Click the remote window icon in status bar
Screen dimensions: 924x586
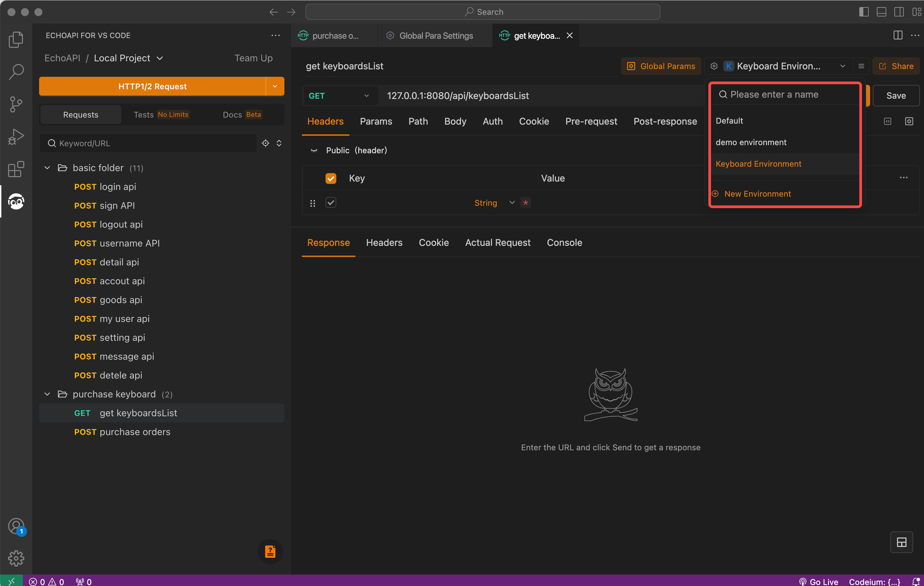pyautogui.click(x=11, y=581)
